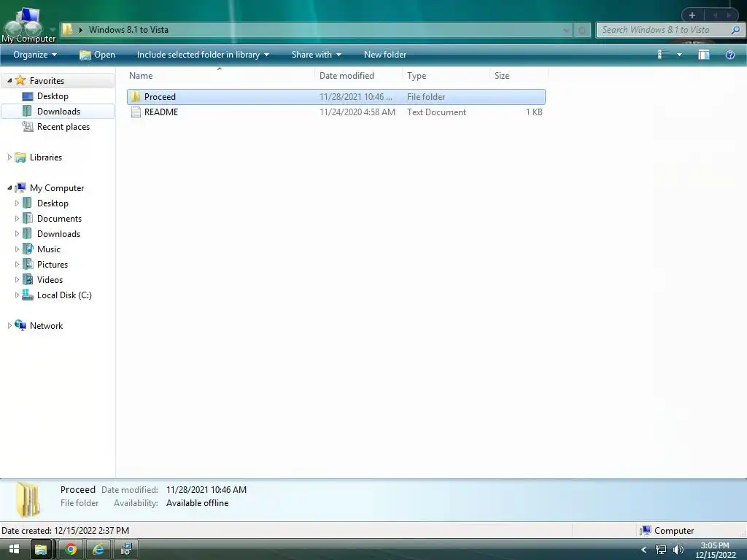747x560 pixels.
Task: Click the README file name
Action: 161,112
